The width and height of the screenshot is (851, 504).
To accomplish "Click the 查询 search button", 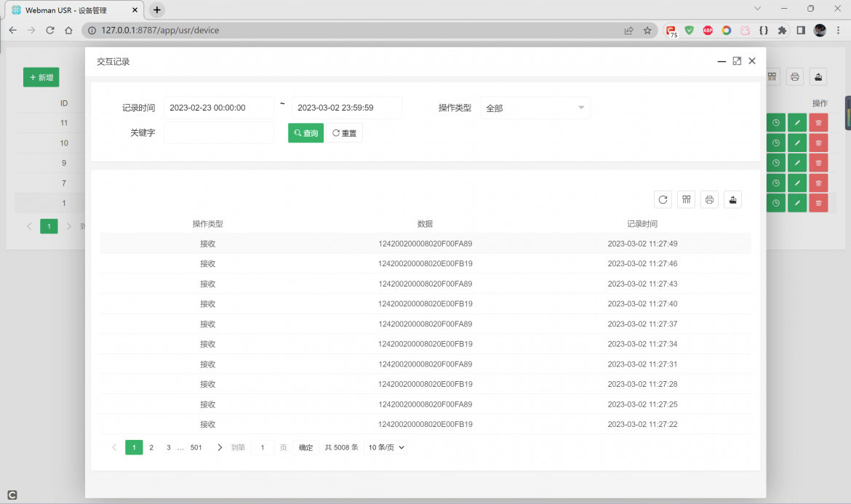I will tap(305, 133).
